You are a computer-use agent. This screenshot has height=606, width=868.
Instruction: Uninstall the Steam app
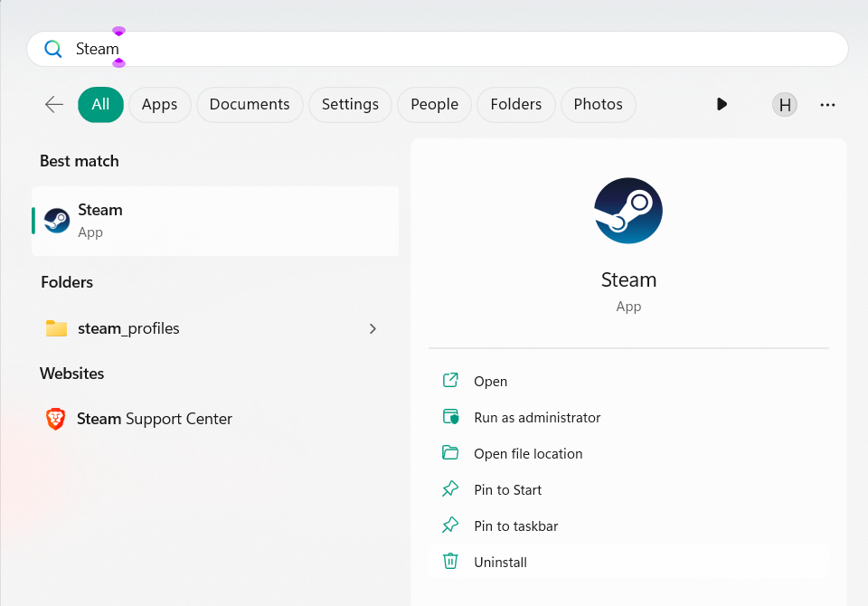coord(500,563)
